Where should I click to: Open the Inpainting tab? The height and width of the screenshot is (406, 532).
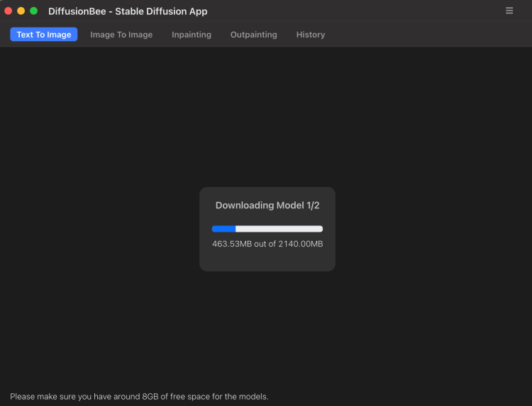[192, 35]
